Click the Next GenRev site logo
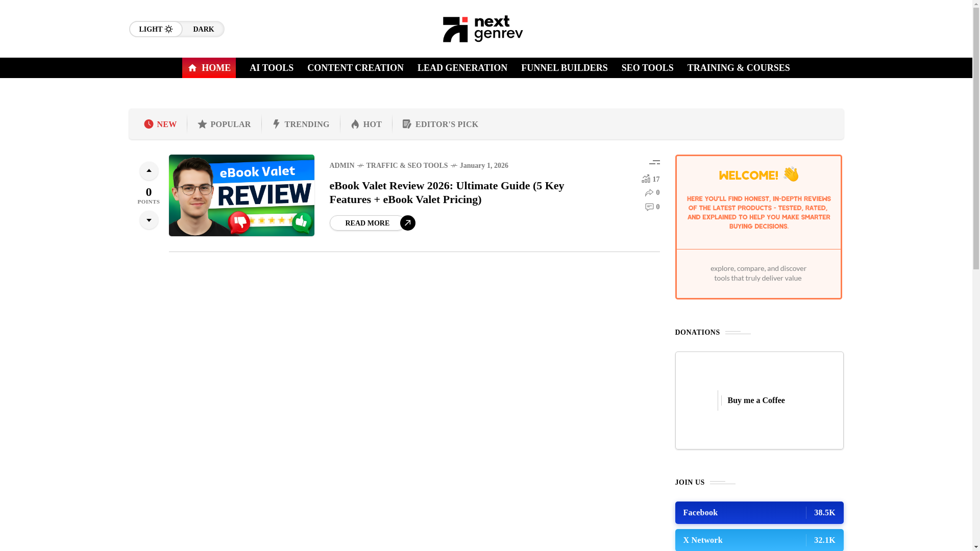 (483, 29)
